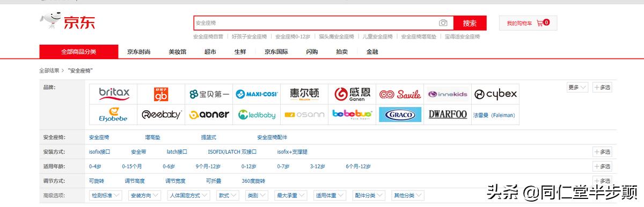Select the DWARFOO brand logo
The height and width of the screenshot is (207, 644).
pos(448,115)
